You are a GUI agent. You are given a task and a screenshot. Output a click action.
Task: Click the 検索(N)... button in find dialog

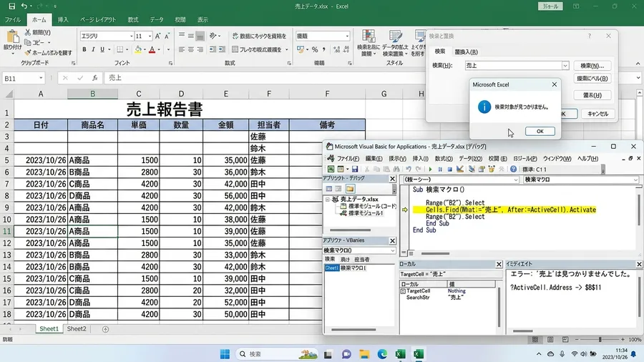pos(592,66)
